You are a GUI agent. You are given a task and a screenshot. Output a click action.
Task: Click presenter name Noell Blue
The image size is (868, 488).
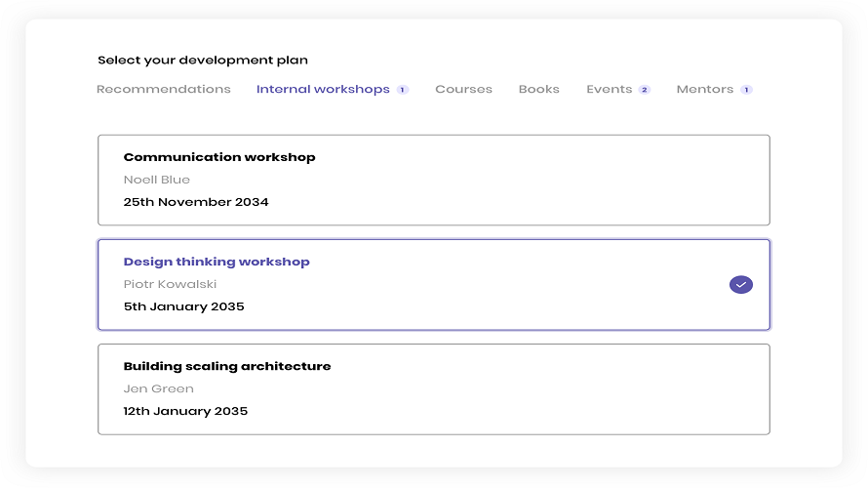point(157,180)
